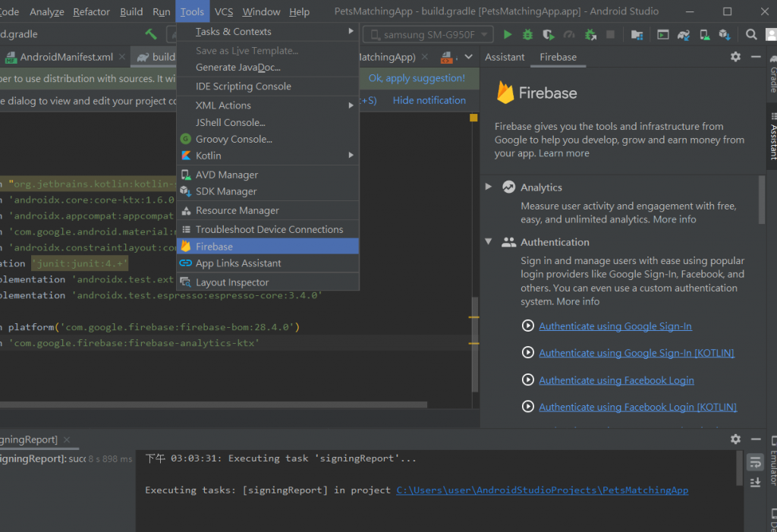Open Tasks & Contexts submenu
777x532 pixels.
point(268,32)
